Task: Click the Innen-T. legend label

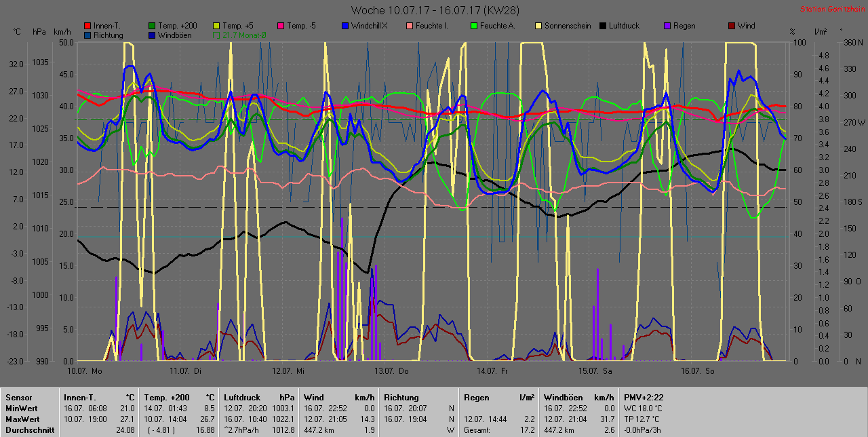Action: 106,26
